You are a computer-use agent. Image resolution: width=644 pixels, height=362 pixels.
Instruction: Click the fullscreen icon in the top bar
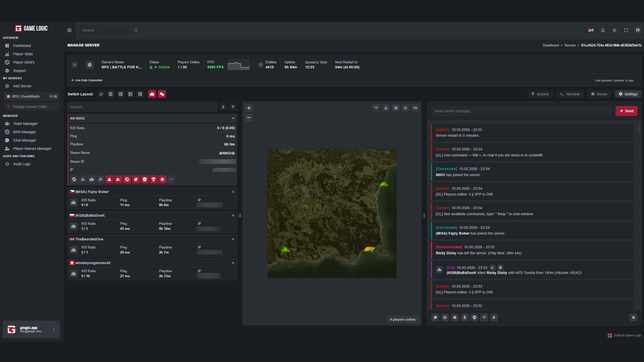click(x=626, y=30)
